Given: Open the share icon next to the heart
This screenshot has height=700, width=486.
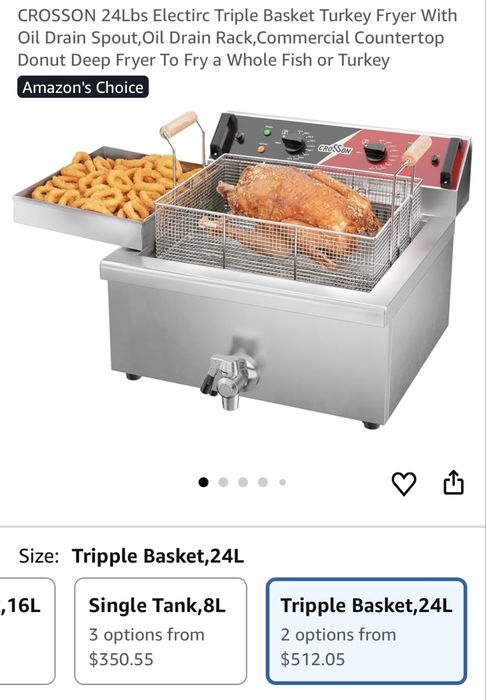Looking at the screenshot, I should (x=453, y=482).
